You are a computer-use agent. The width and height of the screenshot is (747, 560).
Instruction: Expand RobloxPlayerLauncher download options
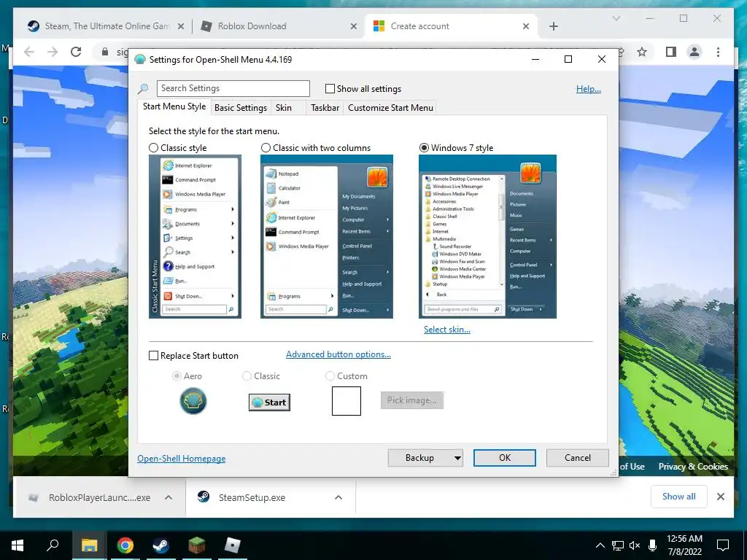point(169,497)
